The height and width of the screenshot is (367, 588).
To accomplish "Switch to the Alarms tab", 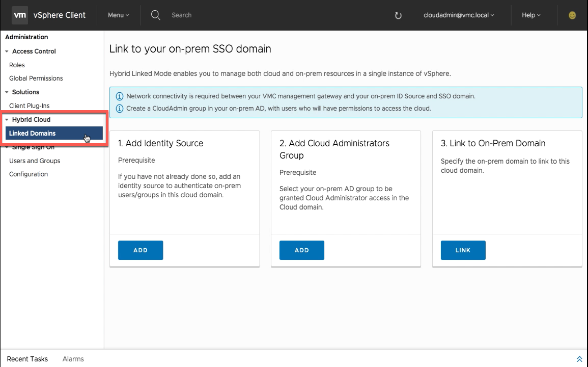I will click(73, 359).
